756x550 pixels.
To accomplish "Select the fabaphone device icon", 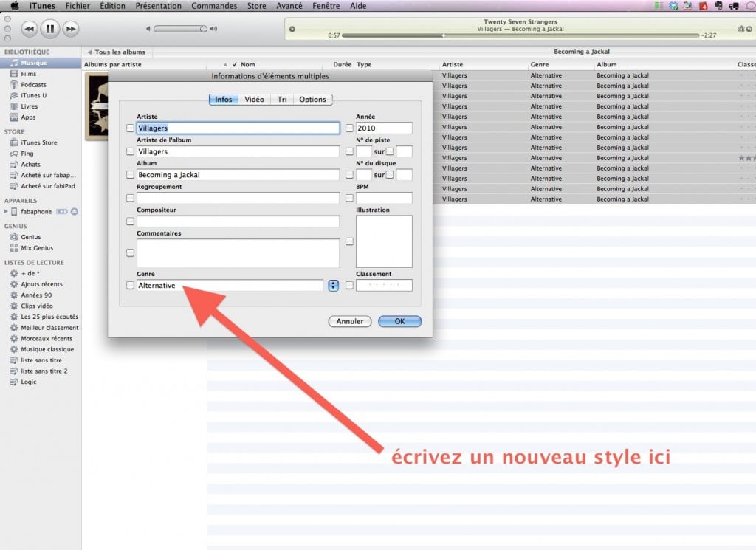I will (x=14, y=212).
